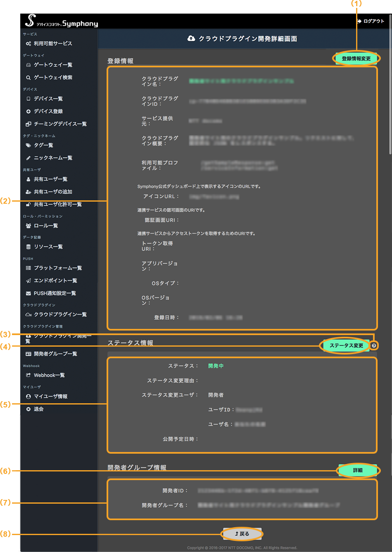Click the tag icon for タグ一覧
392x552 pixels.
pyautogui.click(x=28, y=145)
